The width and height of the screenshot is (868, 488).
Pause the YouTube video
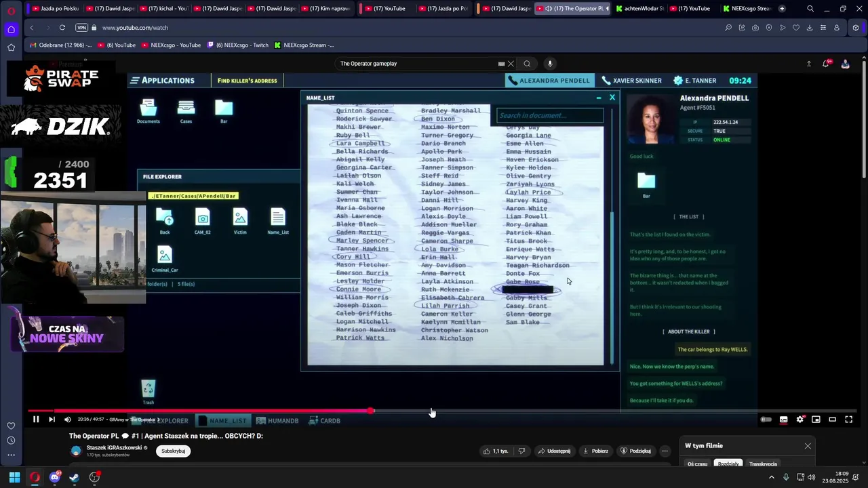click(x=36, y=420)
